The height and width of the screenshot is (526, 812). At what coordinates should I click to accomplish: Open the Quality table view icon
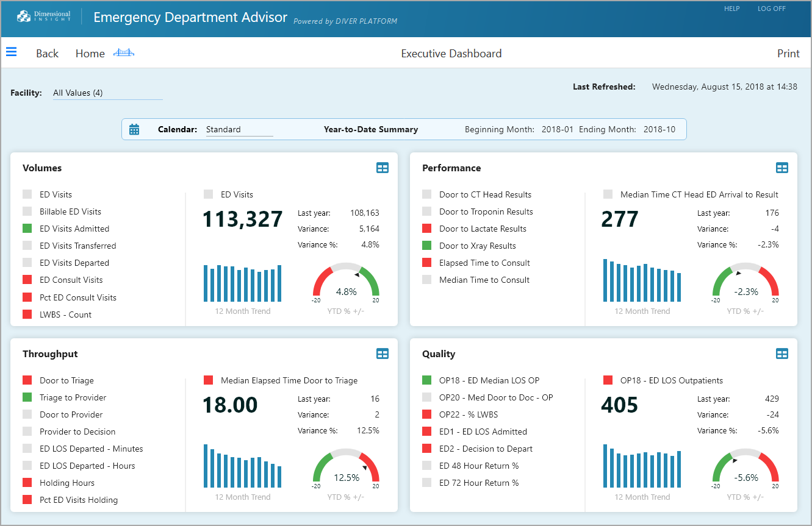tap(782, 354)
